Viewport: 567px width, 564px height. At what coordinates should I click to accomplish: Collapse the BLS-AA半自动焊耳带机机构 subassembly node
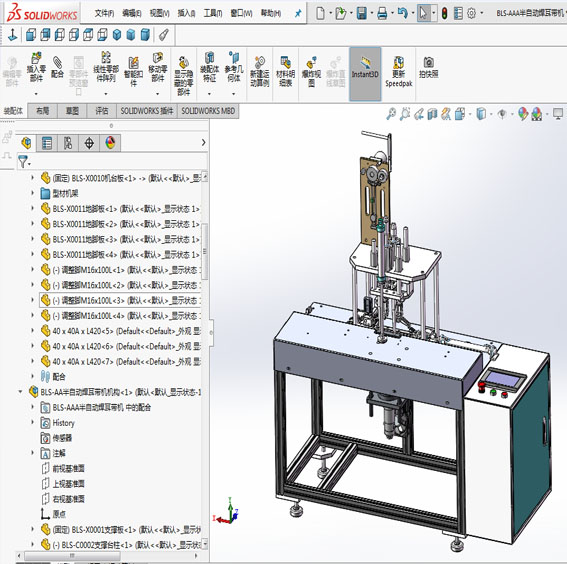(20, 392)
